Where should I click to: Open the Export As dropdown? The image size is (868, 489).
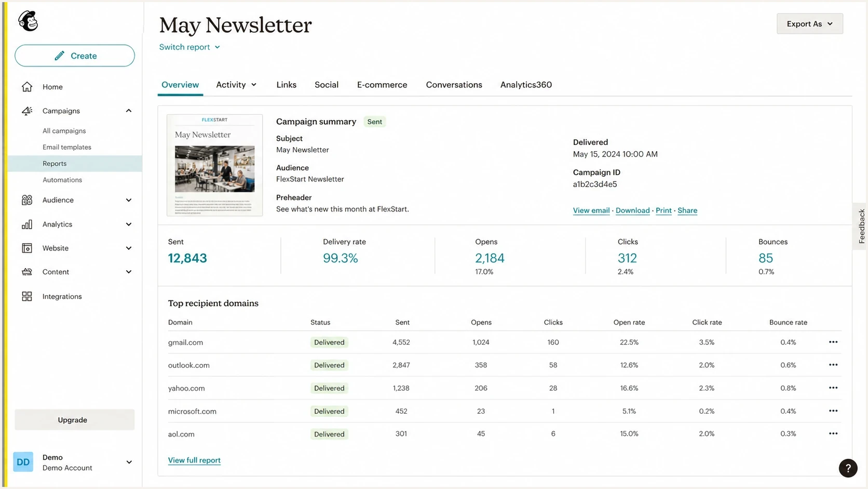(x=809, y=24)
